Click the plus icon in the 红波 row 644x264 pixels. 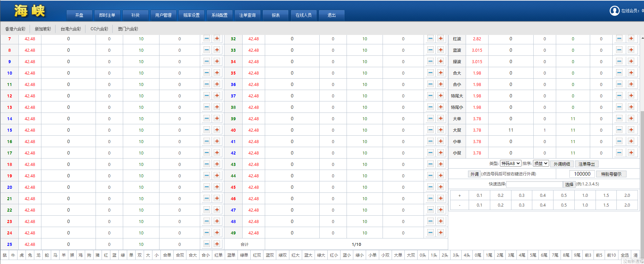631,39
